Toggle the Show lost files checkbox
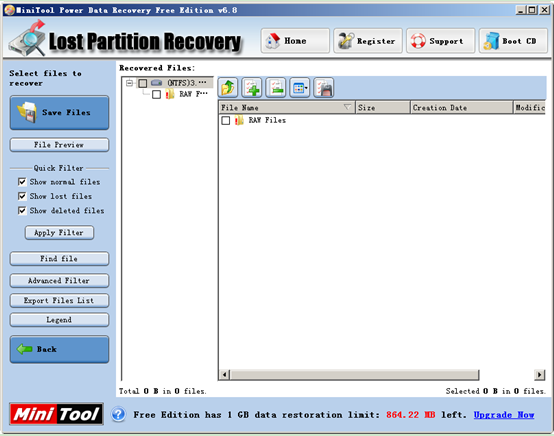The width and height of the screenshot is (554, 436). tap(22, 196)
